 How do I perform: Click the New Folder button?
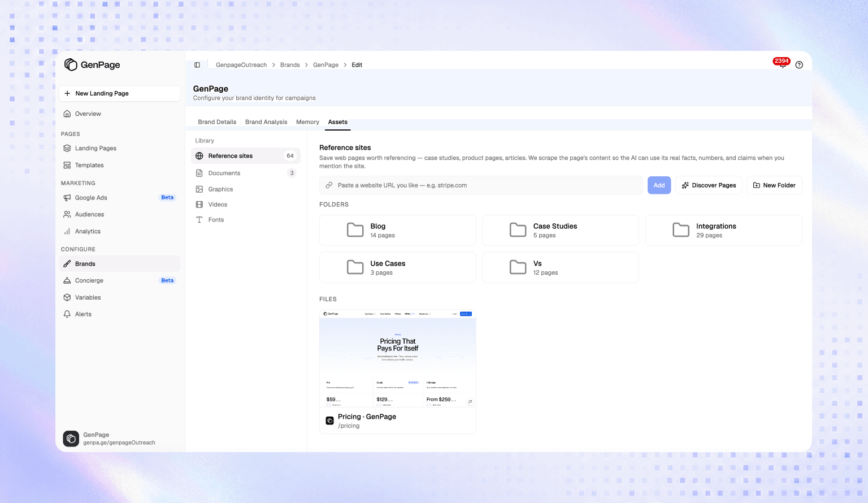coord(774,185)
